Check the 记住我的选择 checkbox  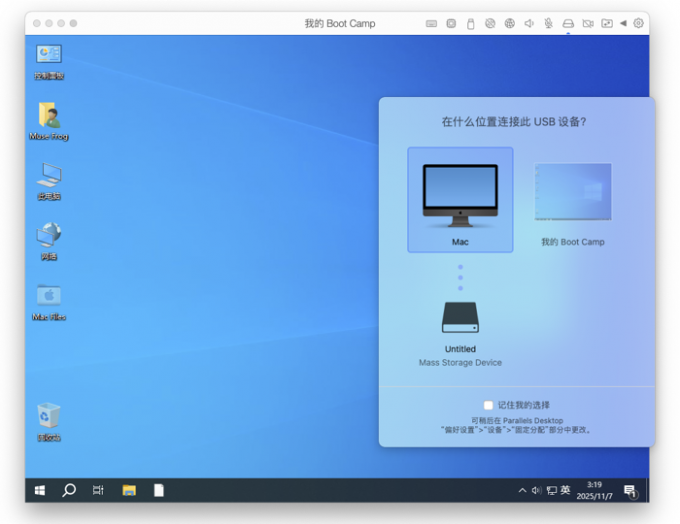tap(488, 405)
